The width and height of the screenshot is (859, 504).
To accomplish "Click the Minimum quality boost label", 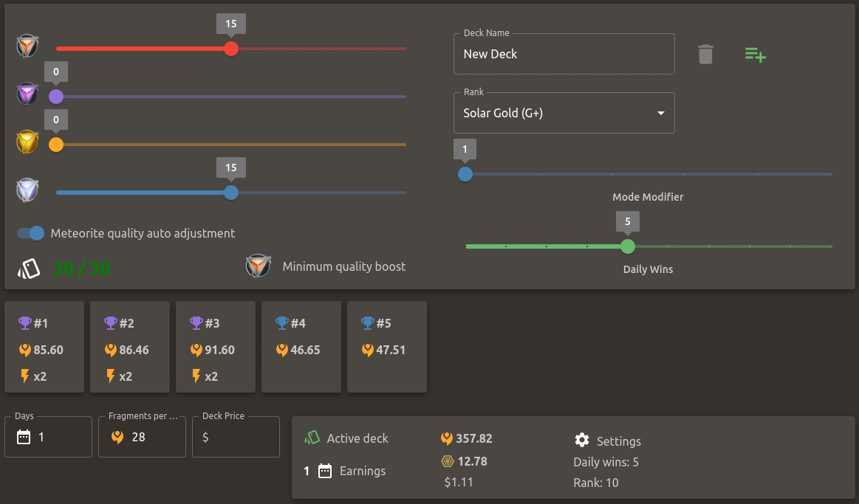I will [344, 266].
